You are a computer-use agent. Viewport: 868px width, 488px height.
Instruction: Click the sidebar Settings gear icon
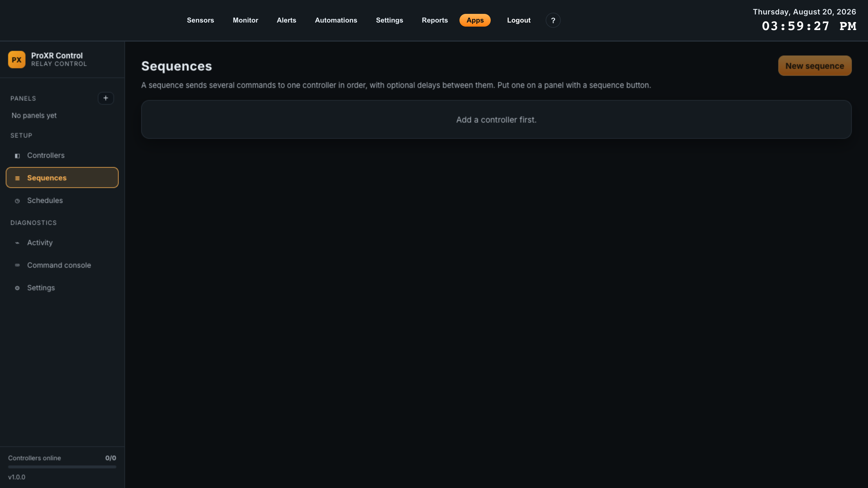coord(17,288)
